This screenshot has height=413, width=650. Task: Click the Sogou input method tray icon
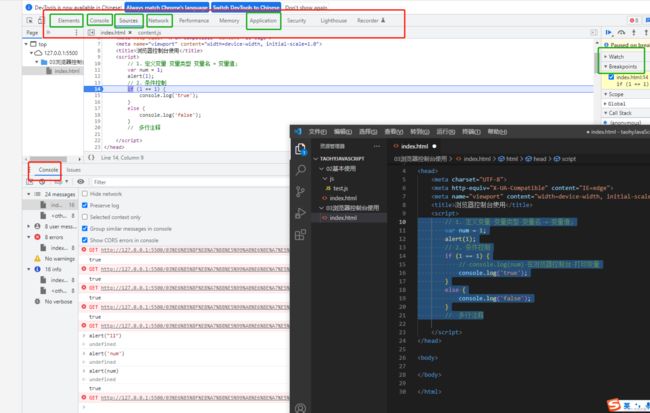coord(614,405)
